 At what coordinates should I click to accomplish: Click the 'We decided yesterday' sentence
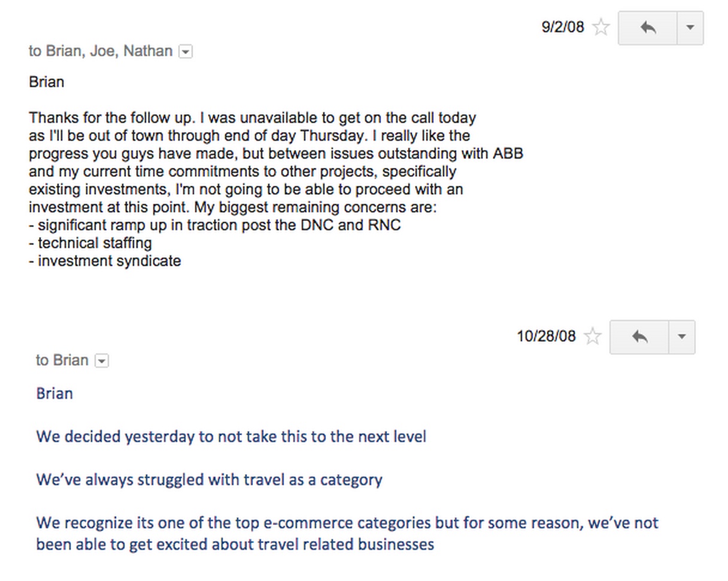tap(231, 437)
